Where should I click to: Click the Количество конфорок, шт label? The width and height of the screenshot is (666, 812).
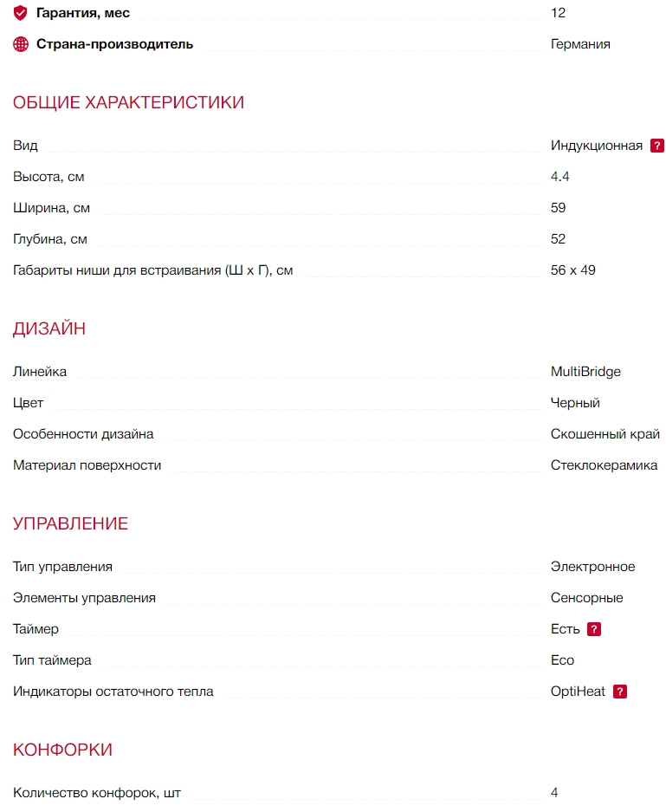coord(97,793)
